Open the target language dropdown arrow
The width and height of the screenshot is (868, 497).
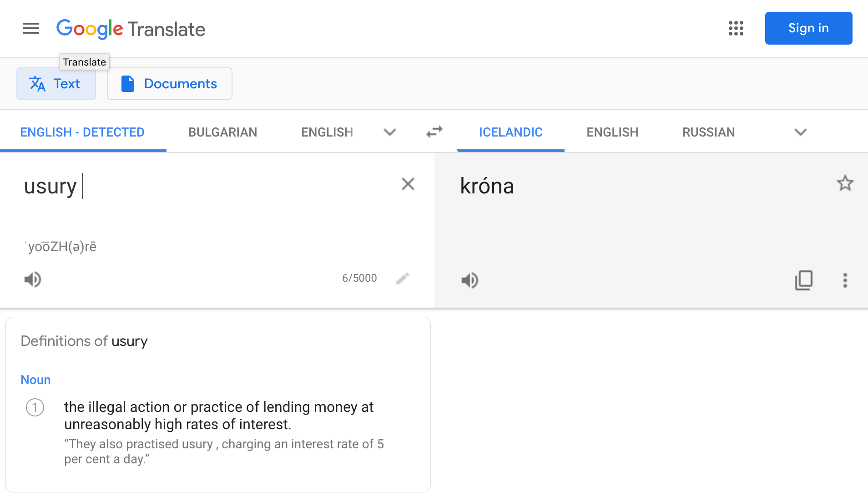tap(800, 132)
